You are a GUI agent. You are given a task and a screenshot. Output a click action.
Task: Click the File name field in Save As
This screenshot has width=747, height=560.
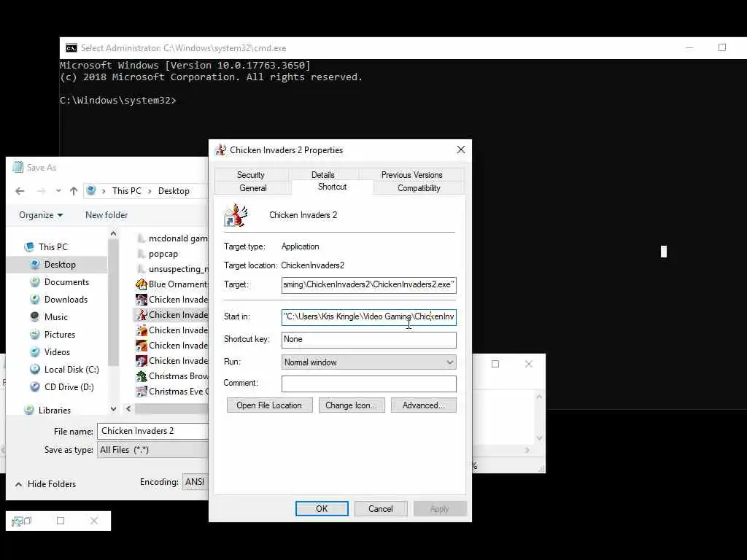153,431
